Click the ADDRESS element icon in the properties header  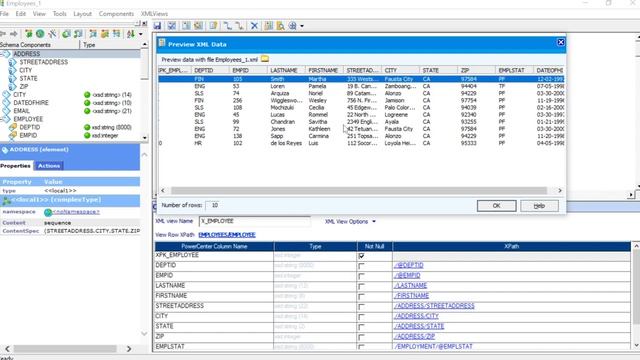click(5, 150)
